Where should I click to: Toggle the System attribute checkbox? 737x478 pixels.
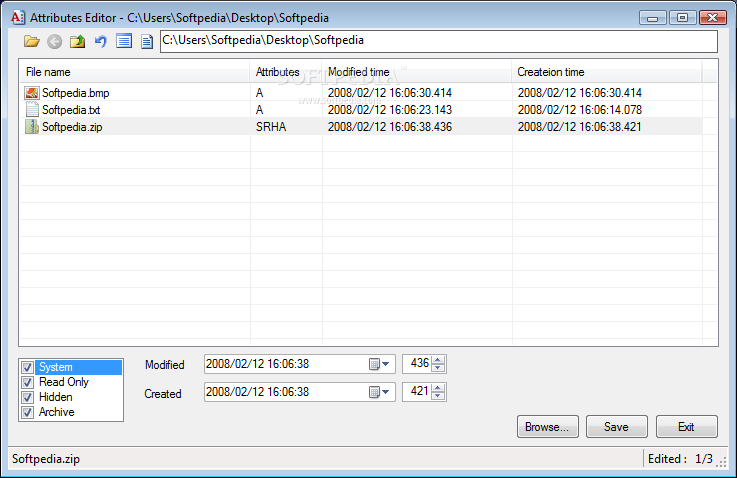pyautogui.click(x=27, y=367)
